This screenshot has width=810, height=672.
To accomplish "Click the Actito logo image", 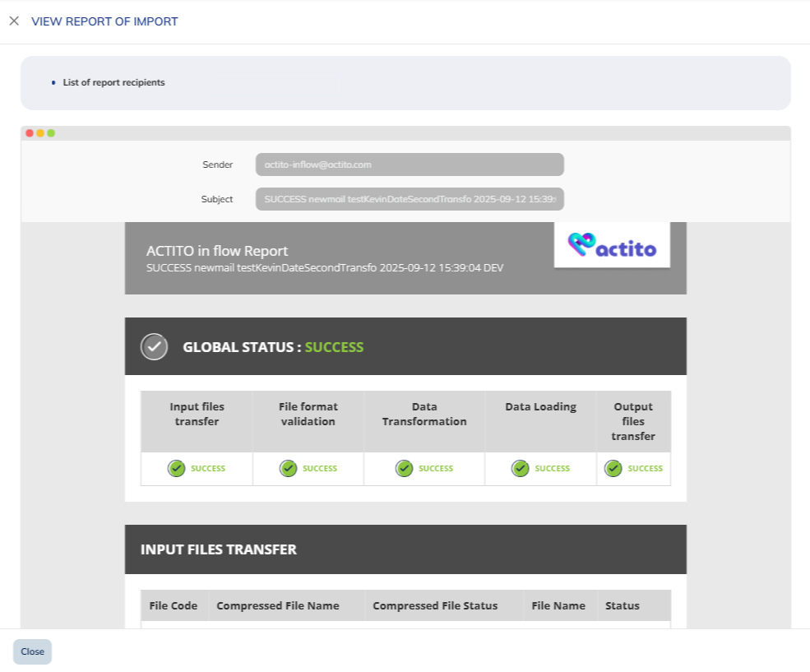I will click(612, 244).
